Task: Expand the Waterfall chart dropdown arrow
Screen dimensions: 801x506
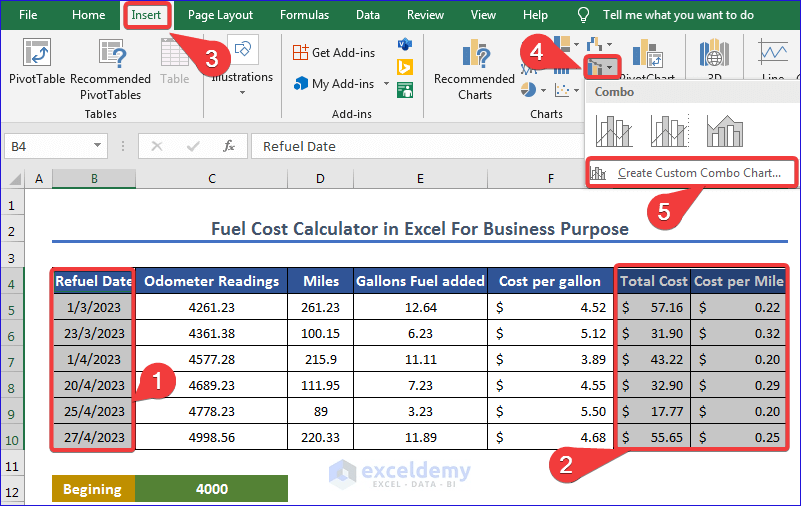Action: 609,44
